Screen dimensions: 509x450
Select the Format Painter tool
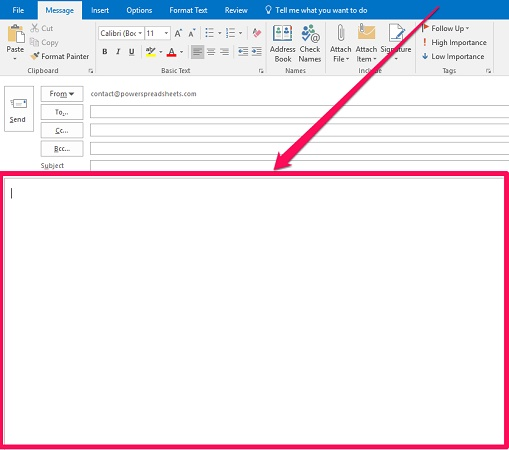59,56
